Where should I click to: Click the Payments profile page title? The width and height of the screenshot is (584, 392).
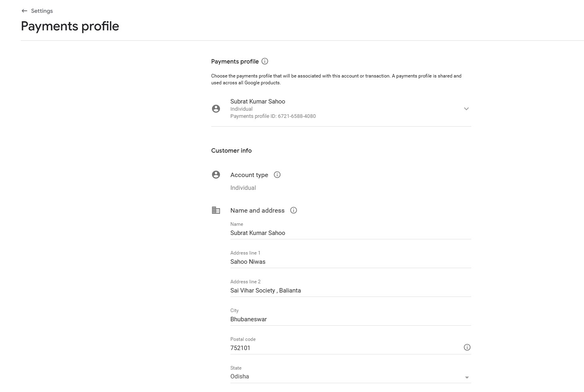70,26
